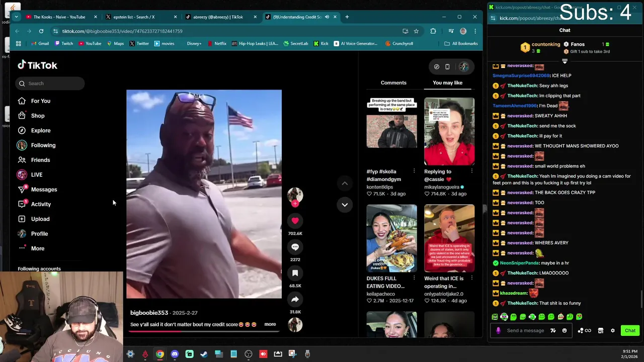Open emoji picker in Kick chat input
644x362 pixels.
pos(565,330)
